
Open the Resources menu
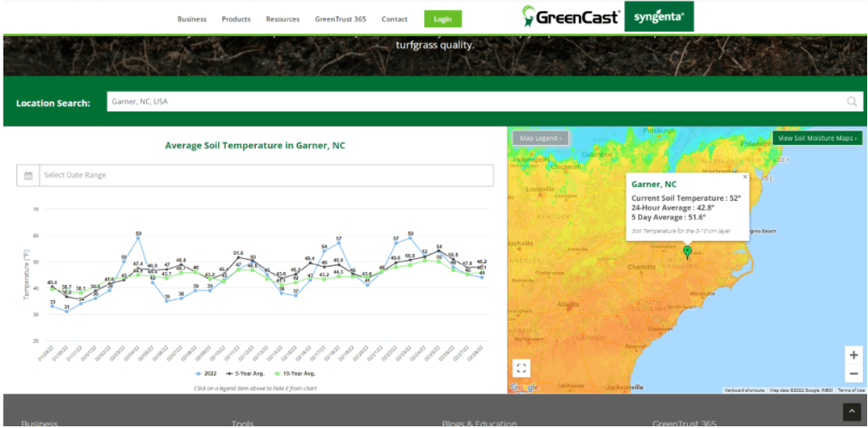pos(282,19)
